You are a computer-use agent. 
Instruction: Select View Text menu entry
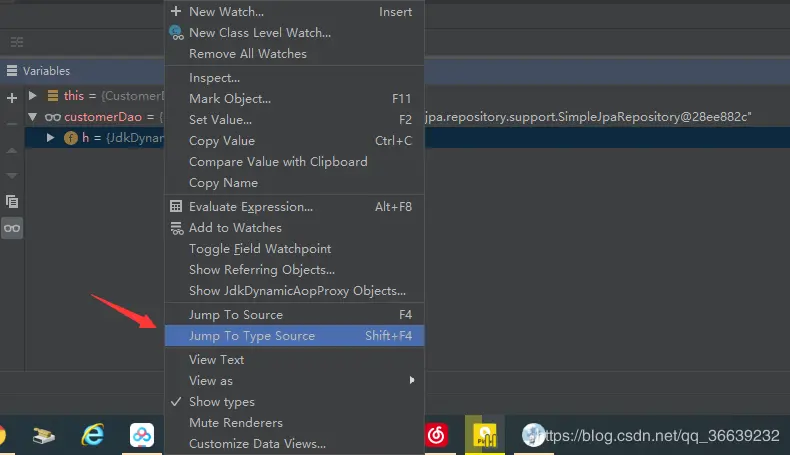pos(294,360)
